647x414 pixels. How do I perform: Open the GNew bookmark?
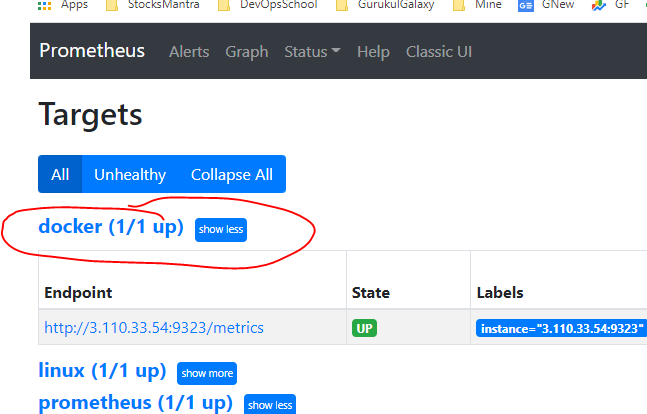pyautogui.click(x=546, y=5)
